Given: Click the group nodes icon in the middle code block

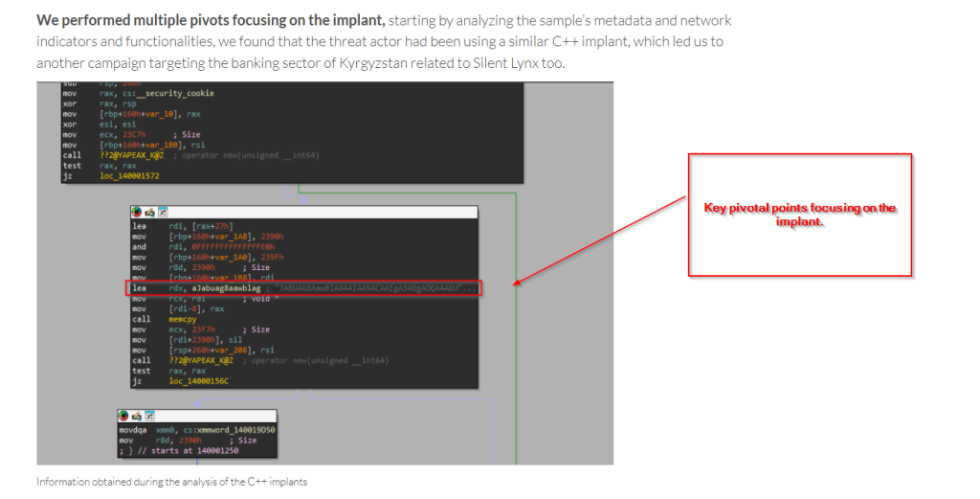Looking at the screenshot, I should [x=162, y=212].
